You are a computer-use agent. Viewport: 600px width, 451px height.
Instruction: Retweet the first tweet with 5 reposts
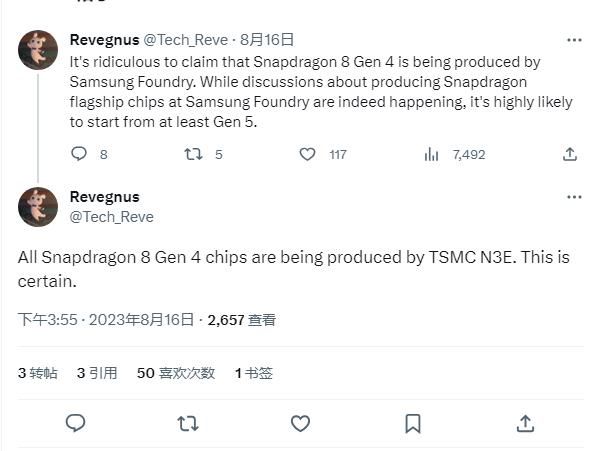tap(193, 154)
